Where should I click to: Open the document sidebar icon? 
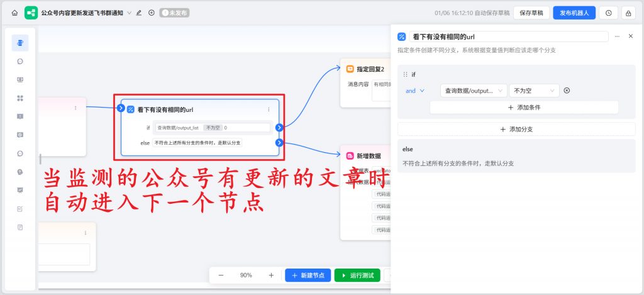(20, 227)
